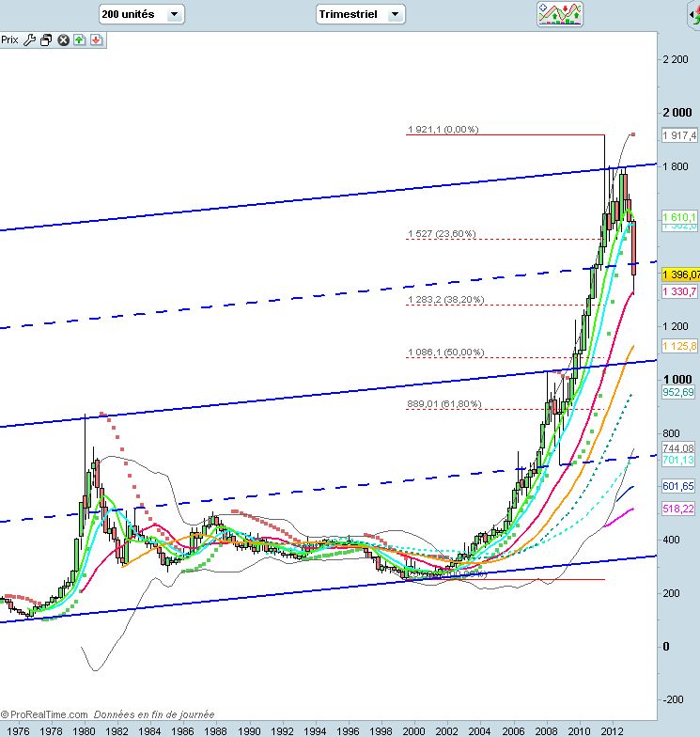
Task: Click the green 1 610,1 price tag
Action: click(679, 217)
